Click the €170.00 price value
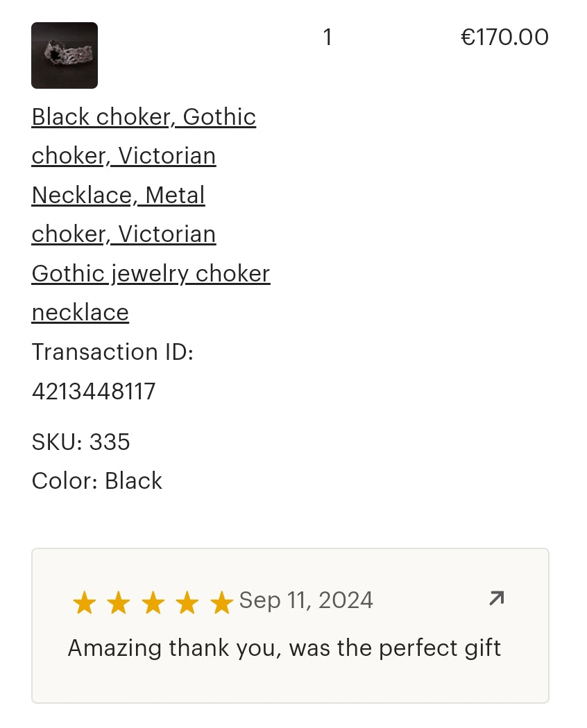Viewport: 587px width, 728px height. pyautogui.click(x=504, y=37)
